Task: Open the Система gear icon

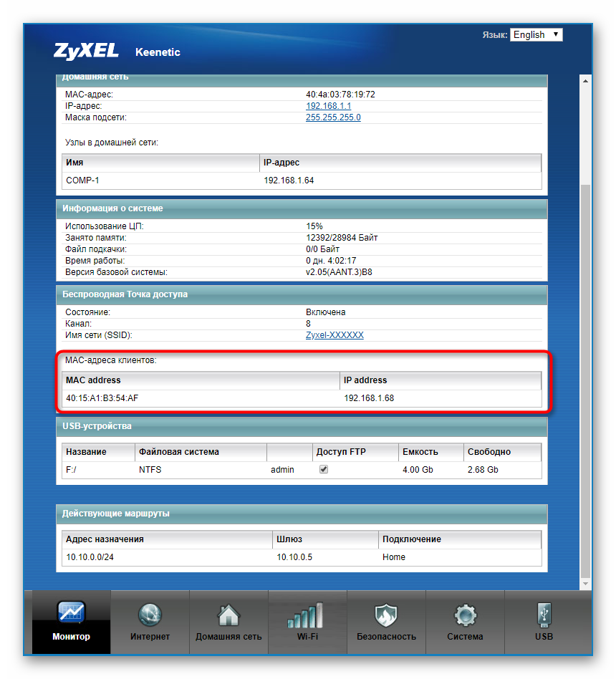Action: pos(466,614)
